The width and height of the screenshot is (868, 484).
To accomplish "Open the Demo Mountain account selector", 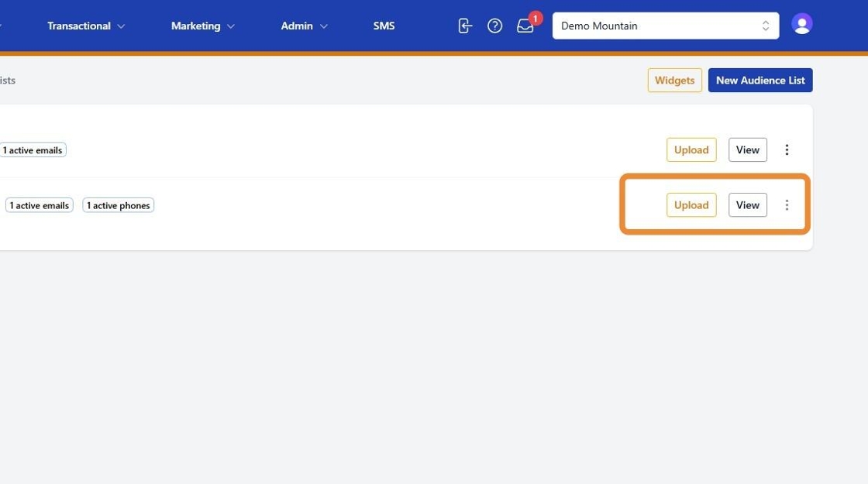I will [x=666, y=26].
